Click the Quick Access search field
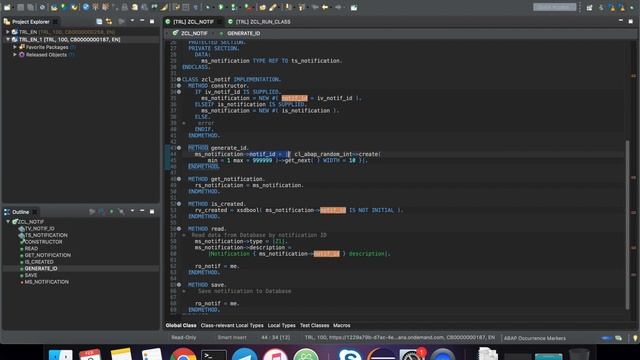 [554, 7]
